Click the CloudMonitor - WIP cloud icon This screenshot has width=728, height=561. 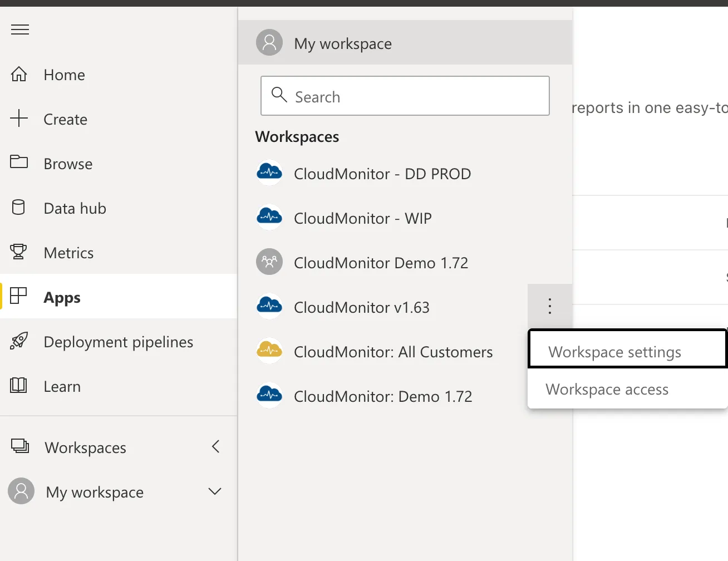point(269,218)
